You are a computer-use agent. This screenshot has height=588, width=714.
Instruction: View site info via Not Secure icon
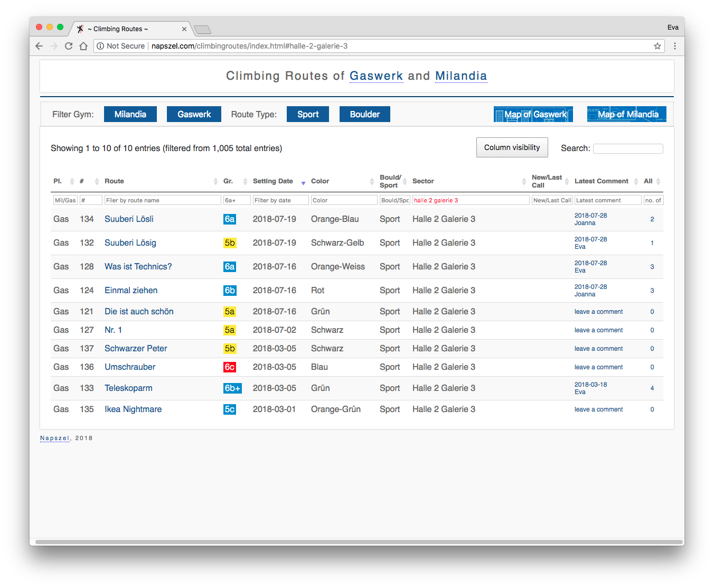click(x=120, y=46)
